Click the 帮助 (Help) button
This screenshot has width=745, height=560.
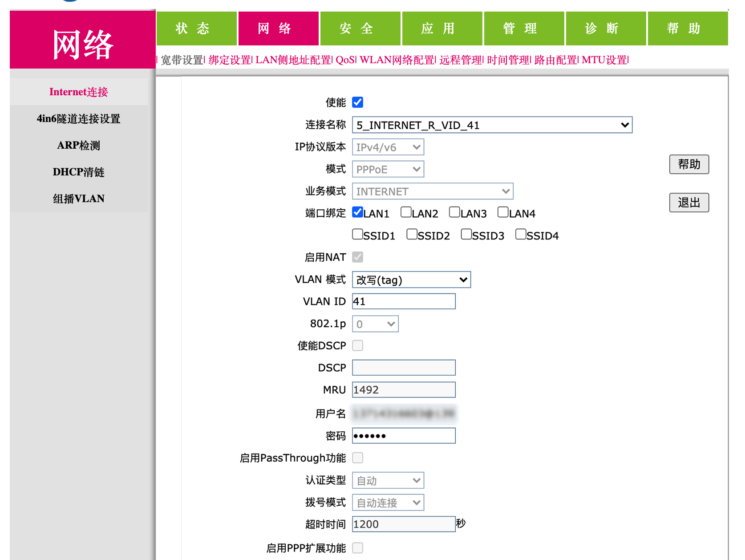(689, 164)
